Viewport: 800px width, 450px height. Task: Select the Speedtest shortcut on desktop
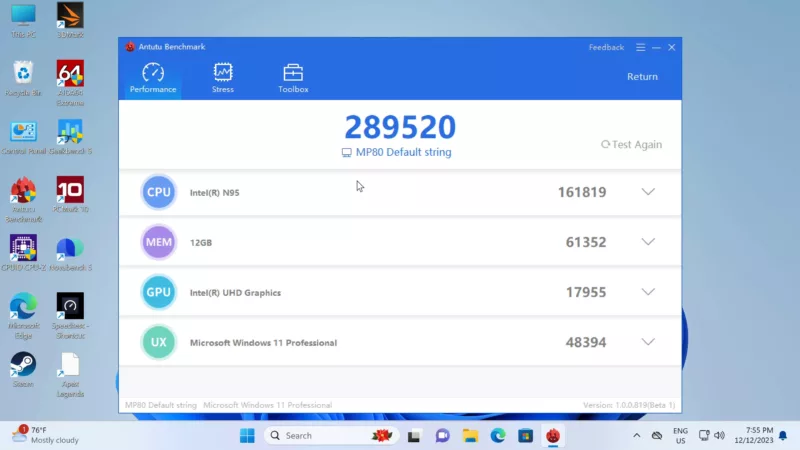point(70,316)
